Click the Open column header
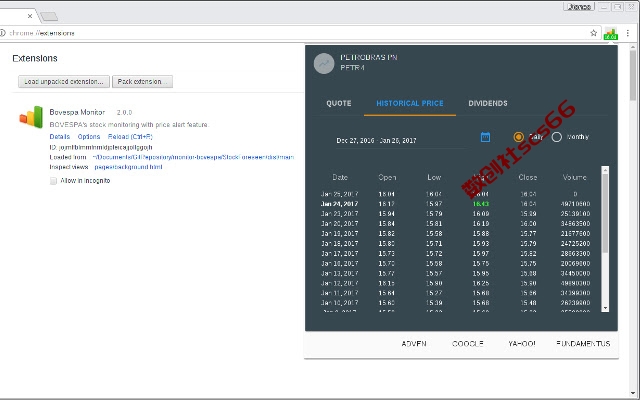Screen dimensions: 640x400 tap(387, 178)
